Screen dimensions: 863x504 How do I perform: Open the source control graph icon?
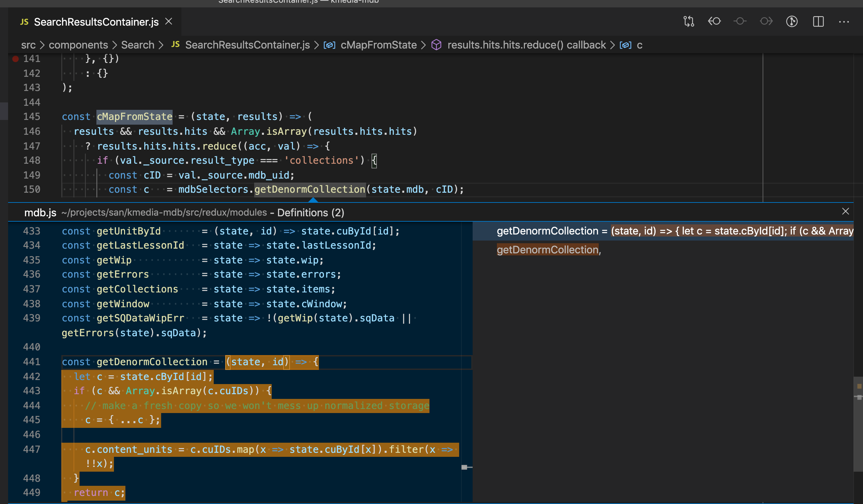point(792,21)
